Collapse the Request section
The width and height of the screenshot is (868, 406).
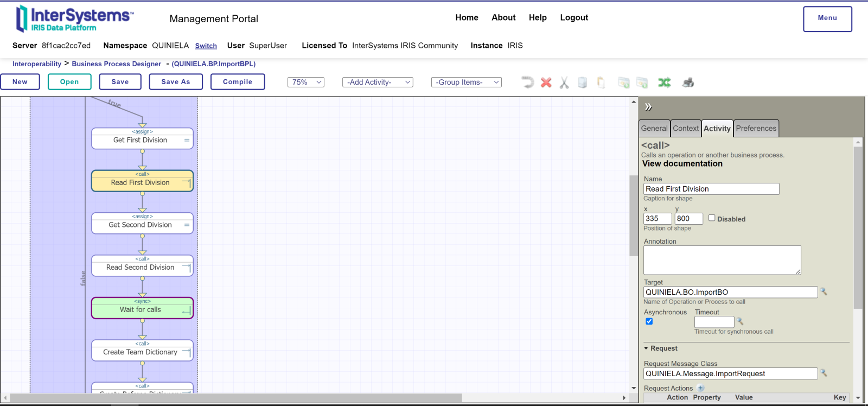click(647, 348)
